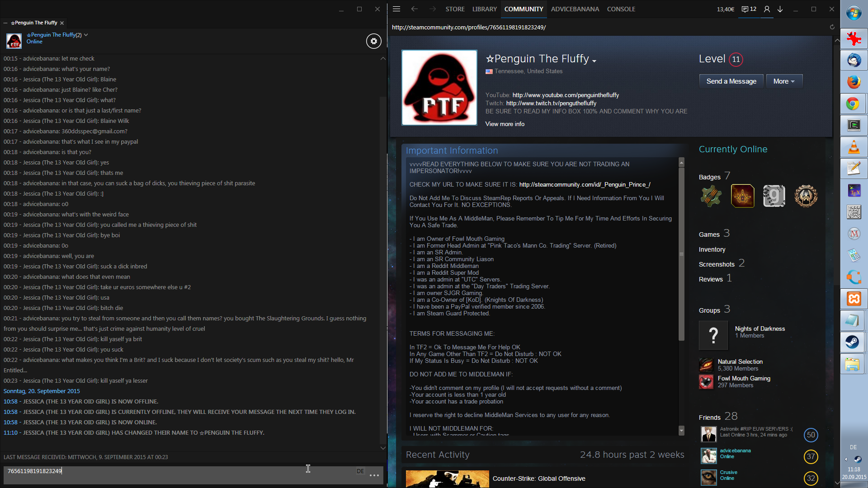Open the Community Leader gold badge
The width and height of the screenshot is (868, 488).
742,196
